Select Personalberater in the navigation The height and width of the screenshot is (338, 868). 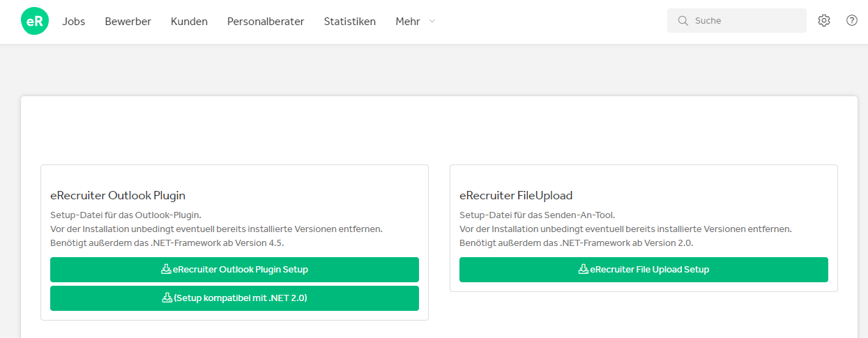(266, 22)
